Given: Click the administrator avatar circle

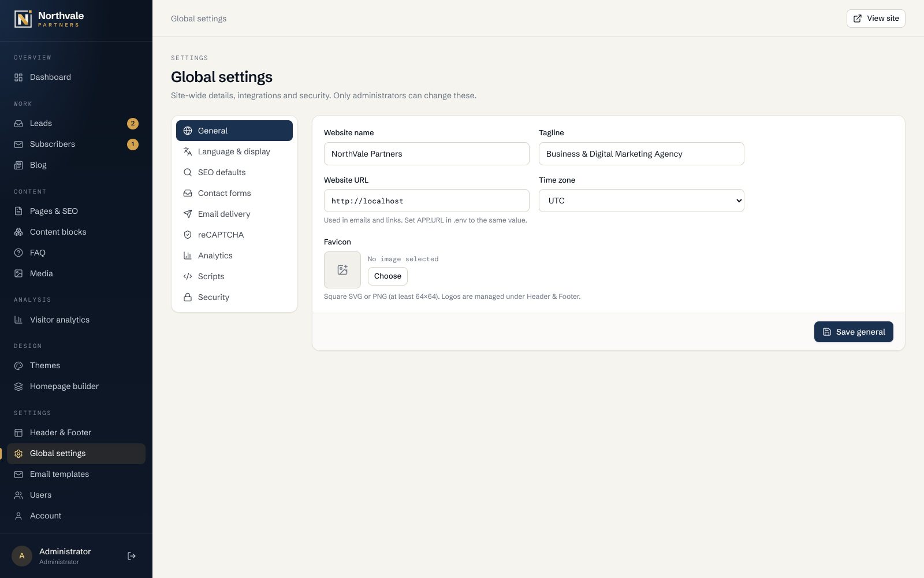Looking at the screenshot, I should tap(22, 556).
